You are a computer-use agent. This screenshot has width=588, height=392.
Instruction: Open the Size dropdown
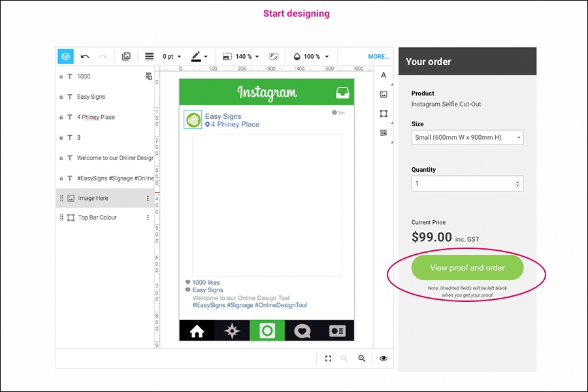pos(467,138)
